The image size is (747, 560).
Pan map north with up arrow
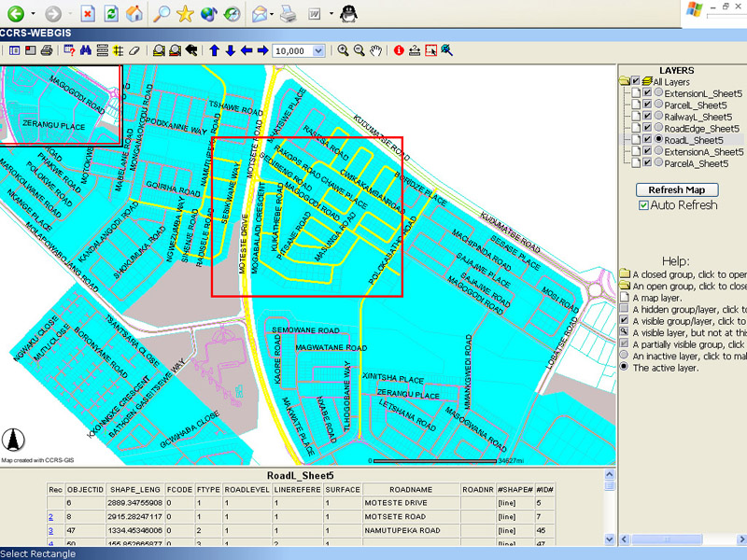(215, 50)
